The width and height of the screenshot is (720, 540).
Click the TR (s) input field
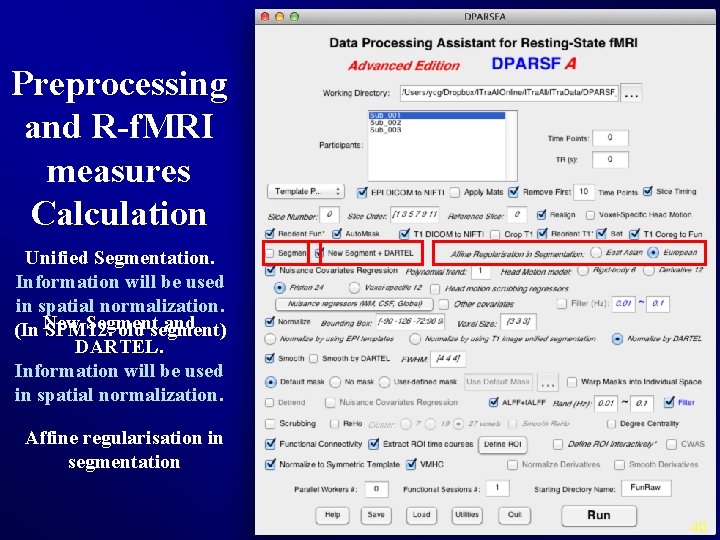click(610, 159)
